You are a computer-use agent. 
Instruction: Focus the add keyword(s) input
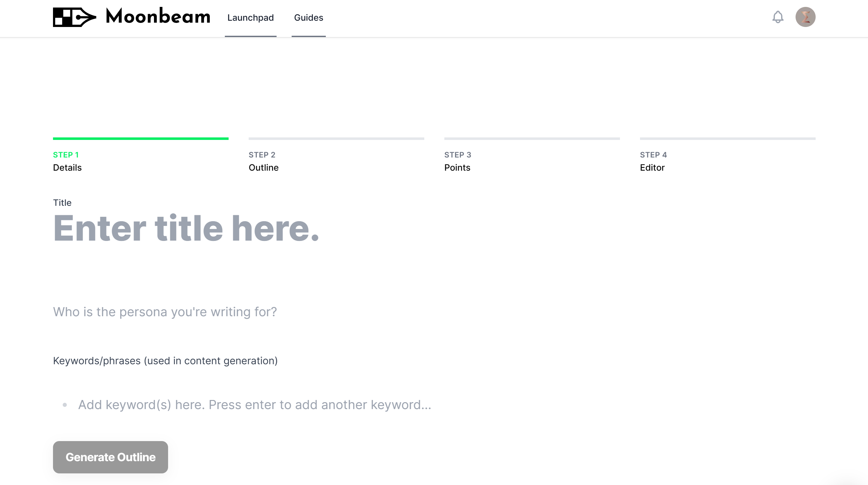[446, 404]
